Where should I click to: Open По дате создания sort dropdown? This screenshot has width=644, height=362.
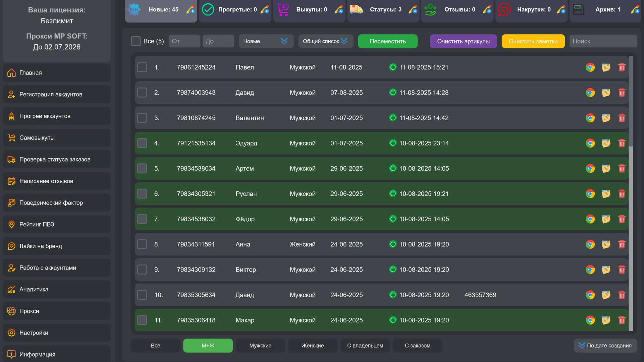point(605,346)
